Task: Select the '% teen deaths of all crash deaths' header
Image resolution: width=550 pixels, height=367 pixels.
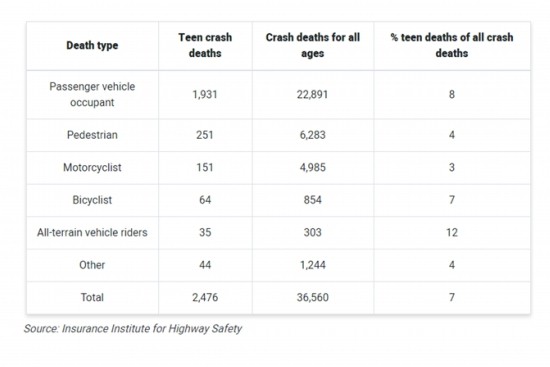Action: [x=452, y=45]
